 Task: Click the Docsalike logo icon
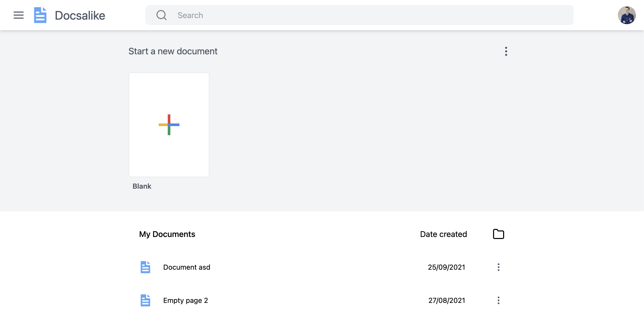40,15
